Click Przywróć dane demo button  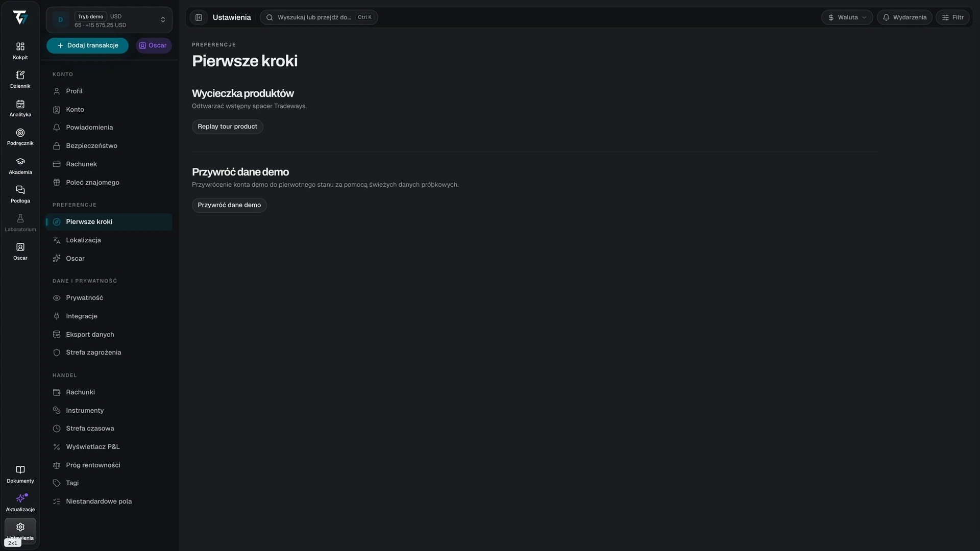click(229, 205)
